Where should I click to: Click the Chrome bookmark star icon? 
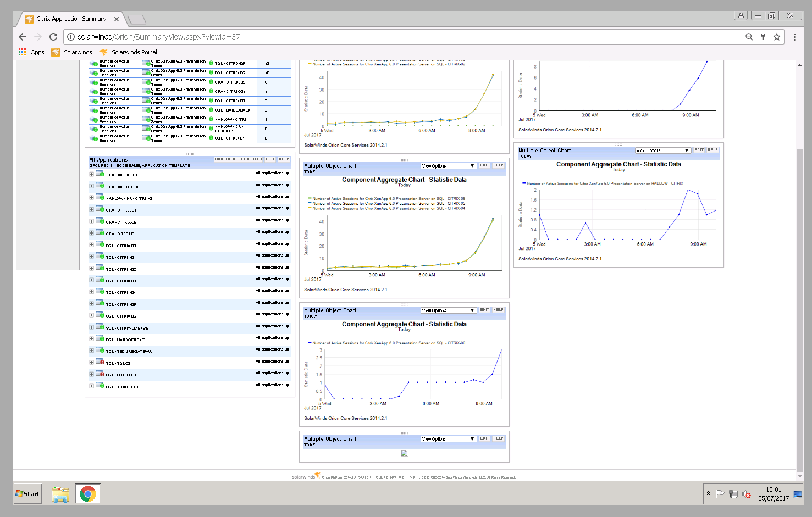777,37
